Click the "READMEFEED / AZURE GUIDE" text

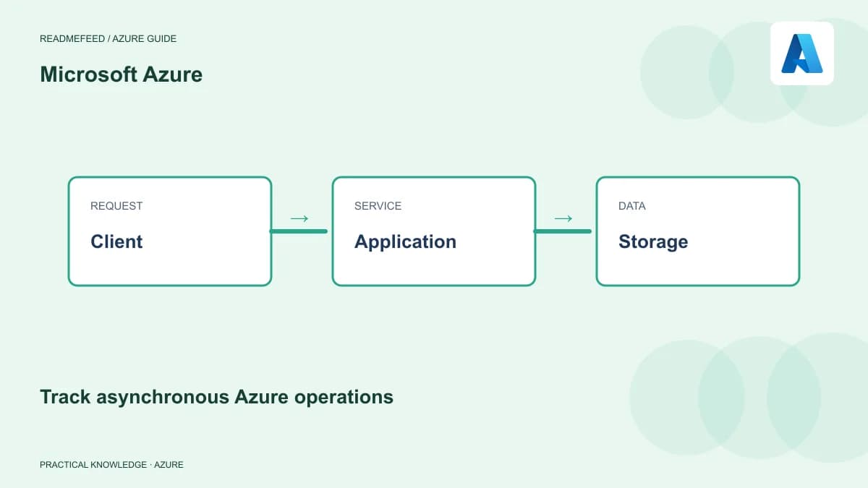(x=108, y=38)
